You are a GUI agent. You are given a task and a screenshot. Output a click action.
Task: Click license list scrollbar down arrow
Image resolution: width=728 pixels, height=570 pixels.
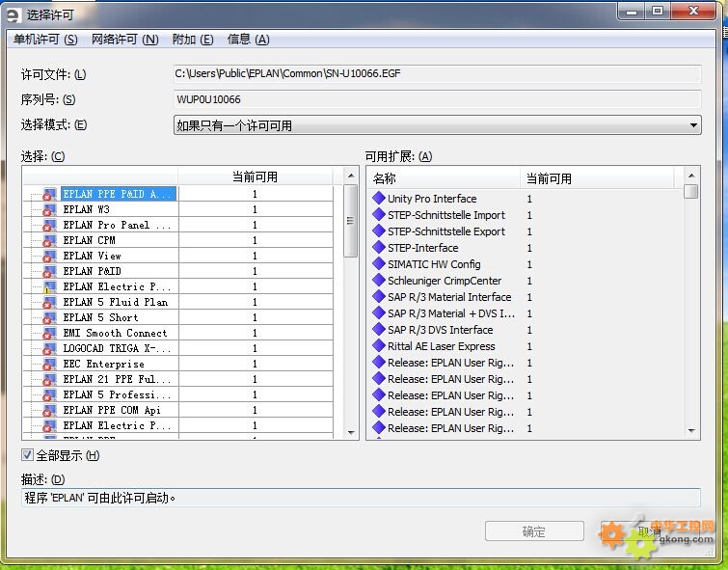351,432
